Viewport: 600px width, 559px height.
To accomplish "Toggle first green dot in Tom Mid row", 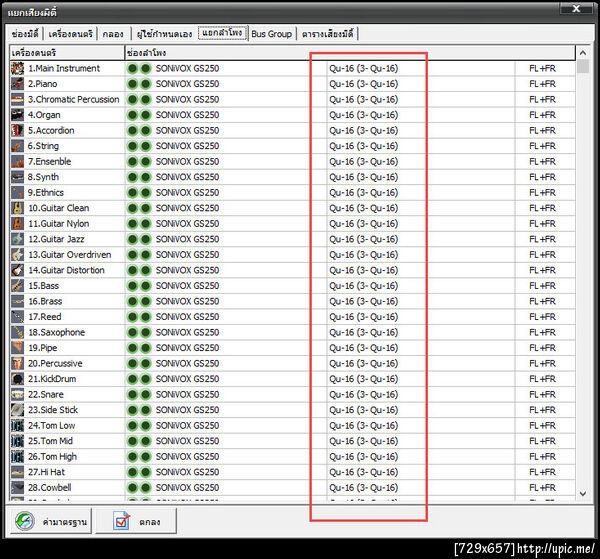I will click(x=132, y=441).
